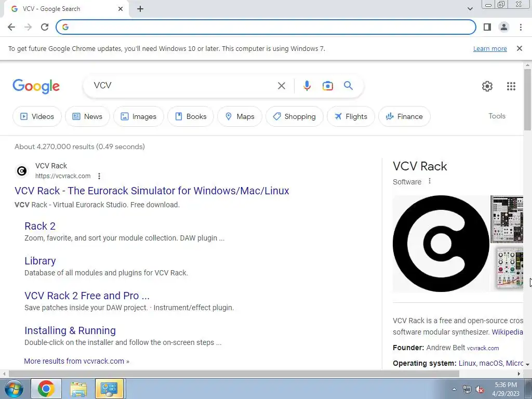Submit search with the magnifier icon
This screenshot has width=532, height=399.
coord(348,86)
